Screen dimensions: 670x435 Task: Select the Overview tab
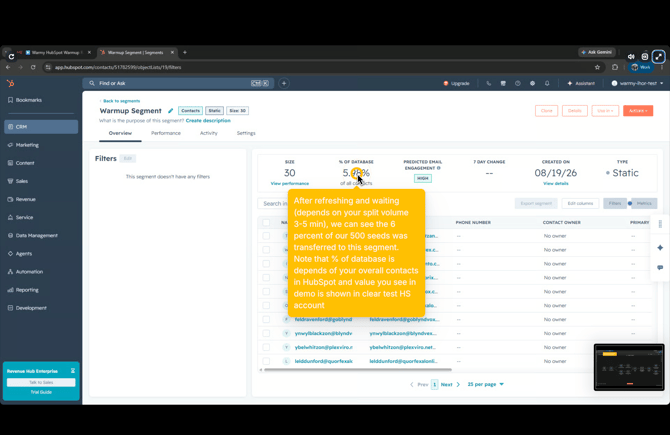click(x=120, y=133)
